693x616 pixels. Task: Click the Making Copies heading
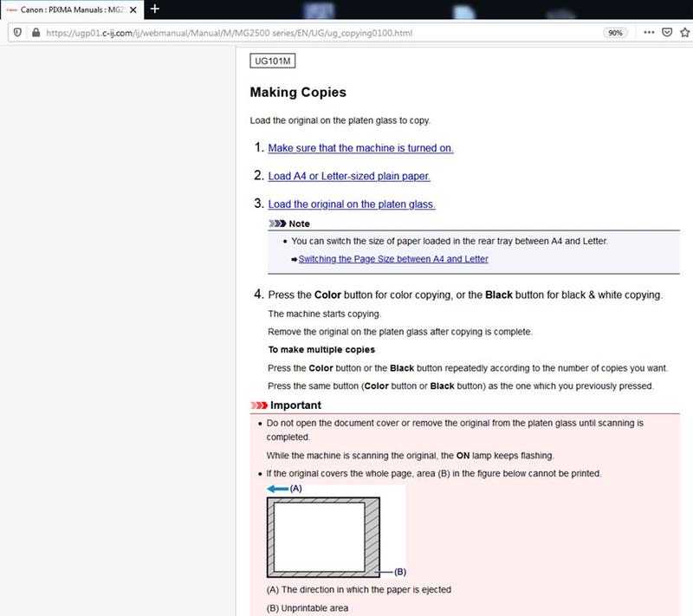298,92
